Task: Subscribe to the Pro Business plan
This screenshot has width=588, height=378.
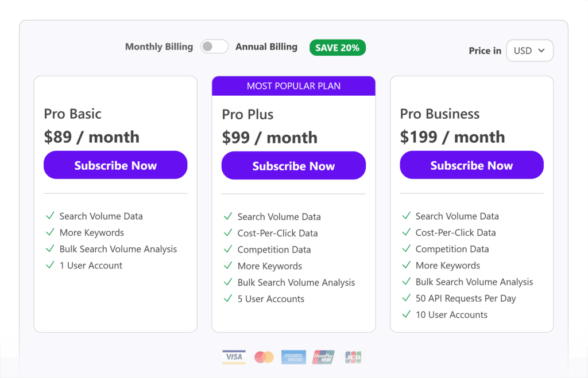Action: click(471, 165)
